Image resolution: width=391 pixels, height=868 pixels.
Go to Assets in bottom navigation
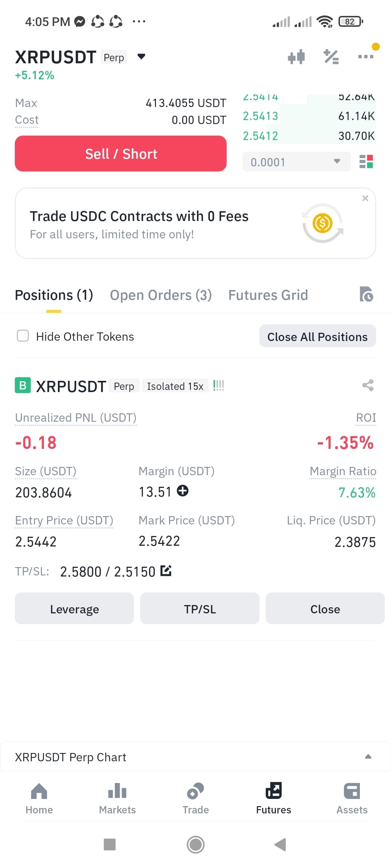352,799
